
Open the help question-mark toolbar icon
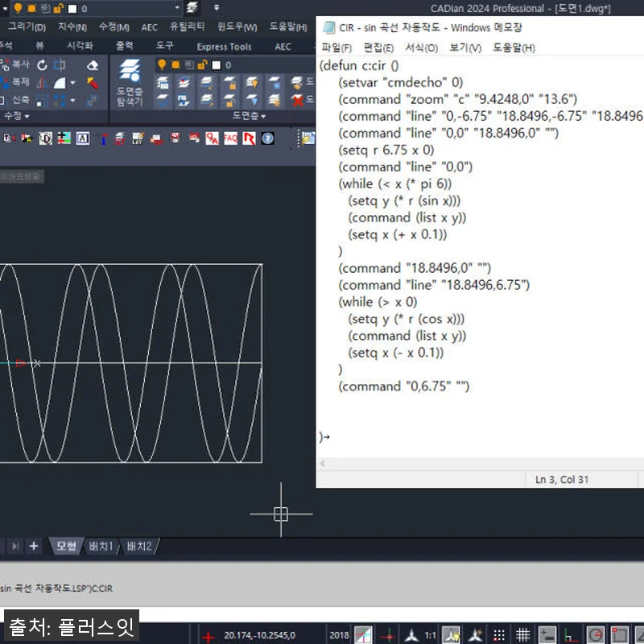(267, 138)
